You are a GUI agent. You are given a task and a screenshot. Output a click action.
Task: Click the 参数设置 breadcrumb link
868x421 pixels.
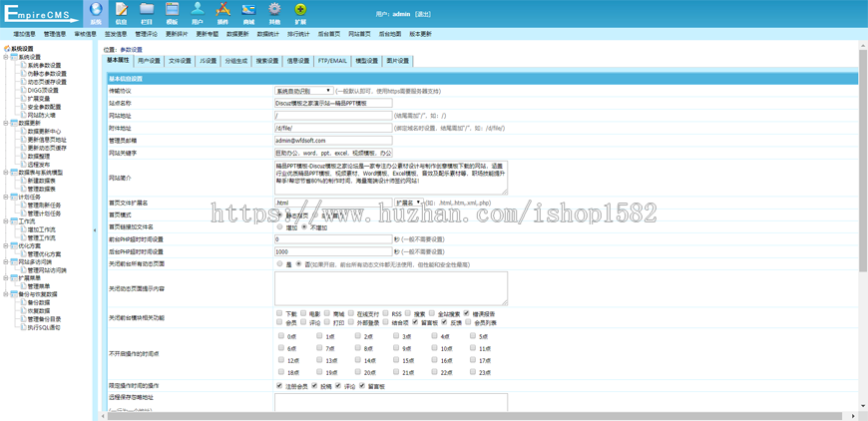[x=131, y=49]
